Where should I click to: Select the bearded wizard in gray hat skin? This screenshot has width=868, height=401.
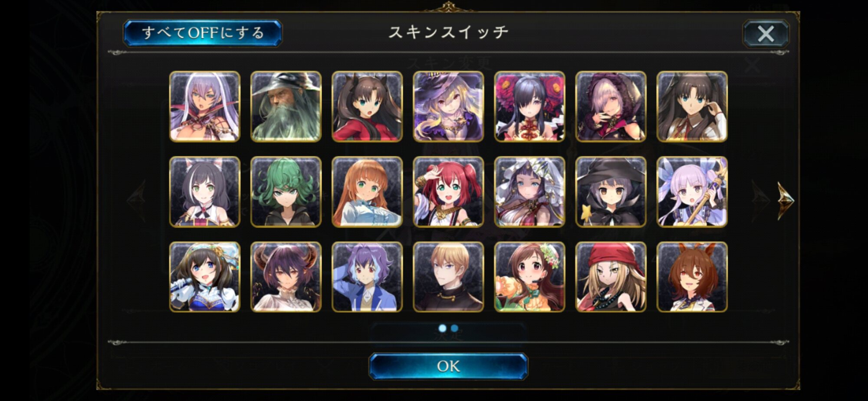(x=286, y=106)
